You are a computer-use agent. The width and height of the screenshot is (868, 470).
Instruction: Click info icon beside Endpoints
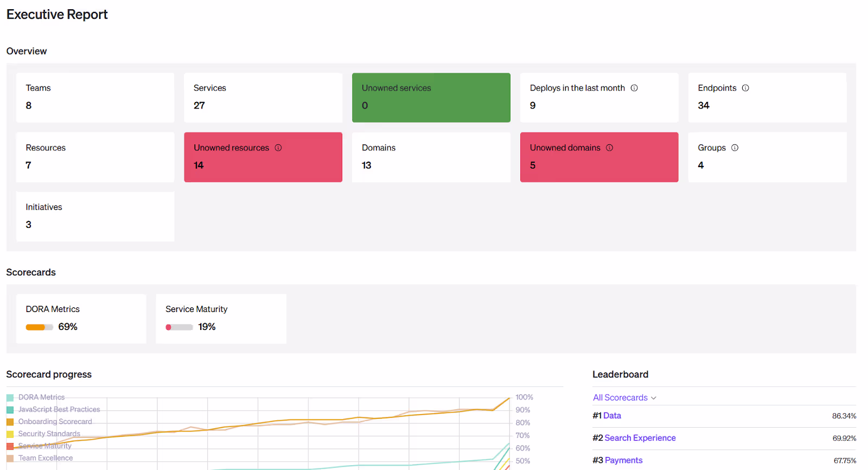coord(745,88)
